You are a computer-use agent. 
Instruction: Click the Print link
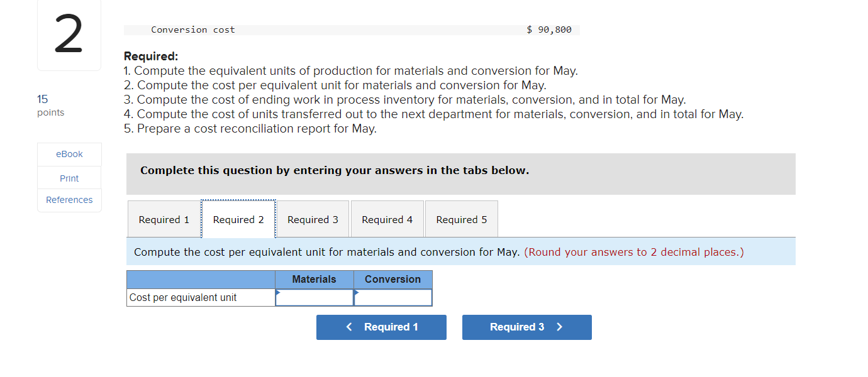(69, 178)
